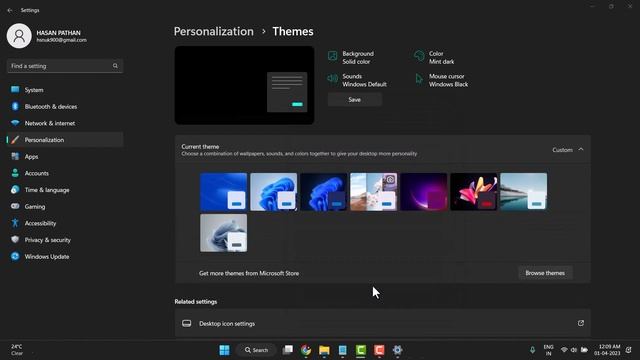Open Bluetooth & devices settings
640x360 pixels.
pos(64,107)
